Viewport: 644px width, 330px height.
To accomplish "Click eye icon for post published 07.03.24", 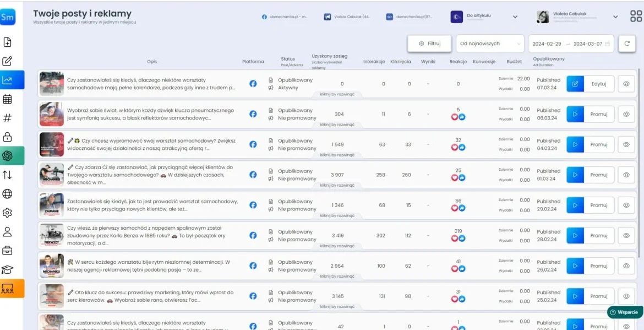I will (x=626, y=84).
